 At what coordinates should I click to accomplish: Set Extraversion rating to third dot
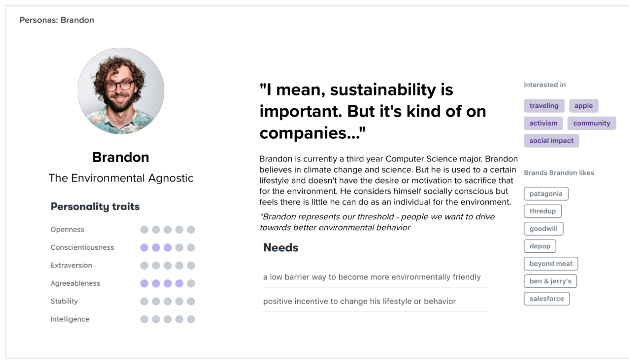coord(168,266)
